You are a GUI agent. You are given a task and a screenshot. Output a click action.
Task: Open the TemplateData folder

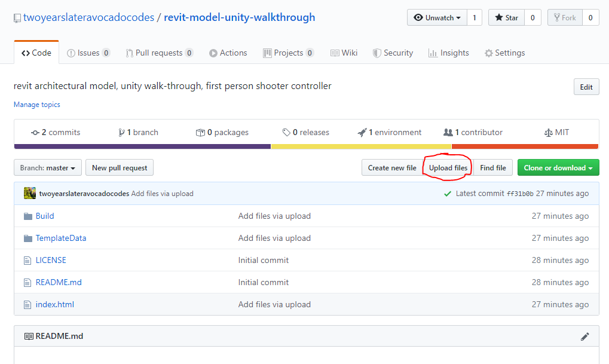click(61, 238)
